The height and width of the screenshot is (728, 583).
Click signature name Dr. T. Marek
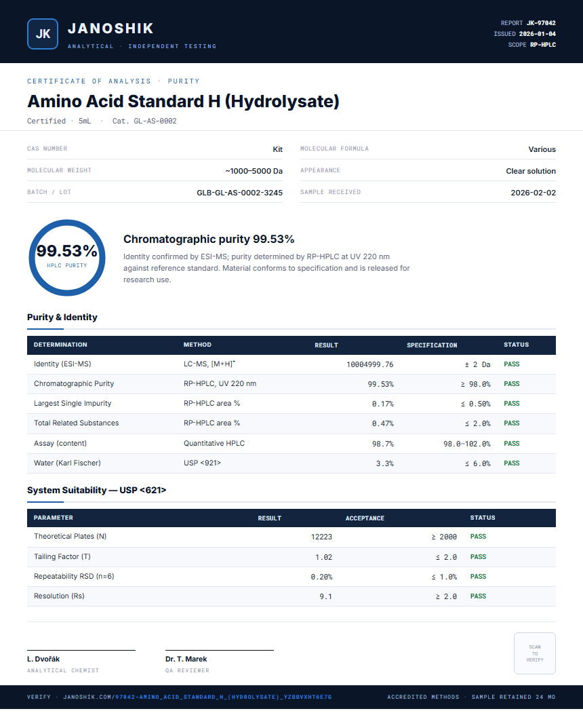pos(186,659)
